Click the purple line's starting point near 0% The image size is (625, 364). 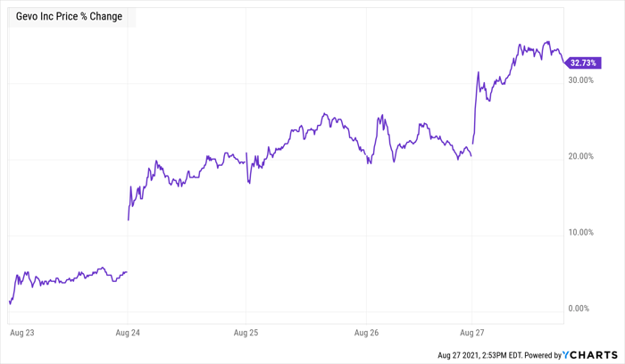(9, 303)
